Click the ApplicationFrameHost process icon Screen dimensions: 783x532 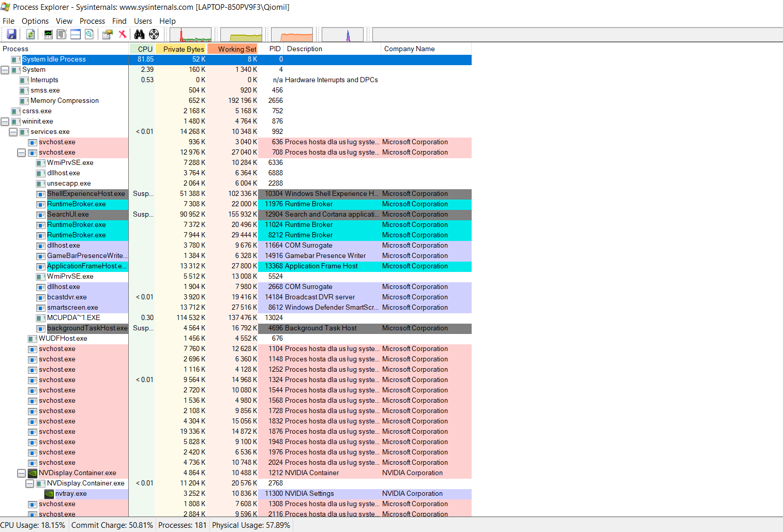click(x=41, y=266)
